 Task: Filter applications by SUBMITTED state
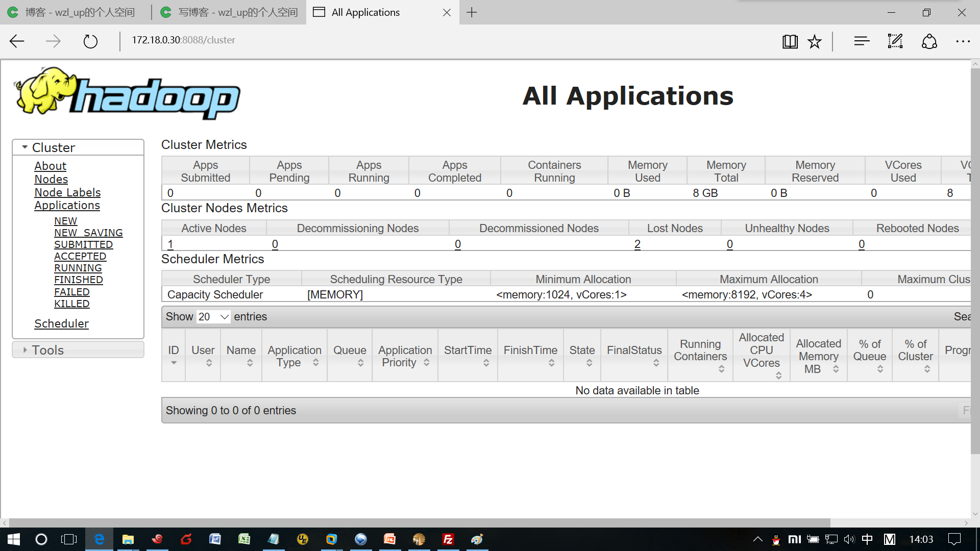(x=83, y=244)
